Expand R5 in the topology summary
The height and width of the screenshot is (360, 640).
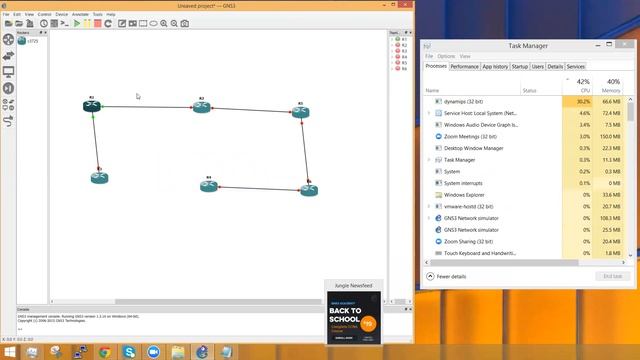392,63
